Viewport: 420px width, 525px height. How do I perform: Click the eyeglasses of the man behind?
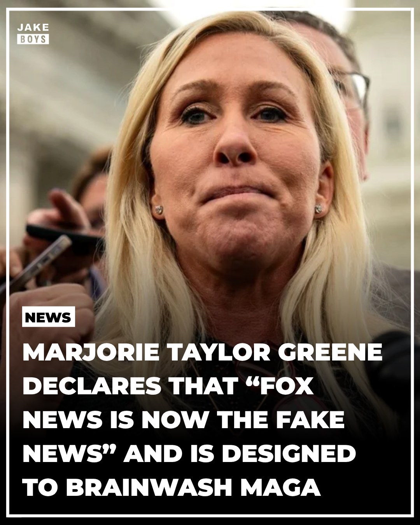352,89
